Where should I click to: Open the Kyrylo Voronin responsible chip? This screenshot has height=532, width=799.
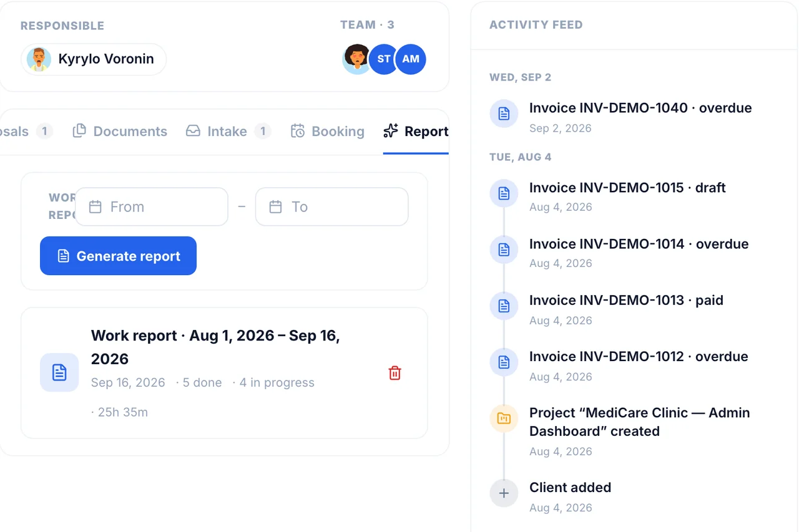coord(94,59)
